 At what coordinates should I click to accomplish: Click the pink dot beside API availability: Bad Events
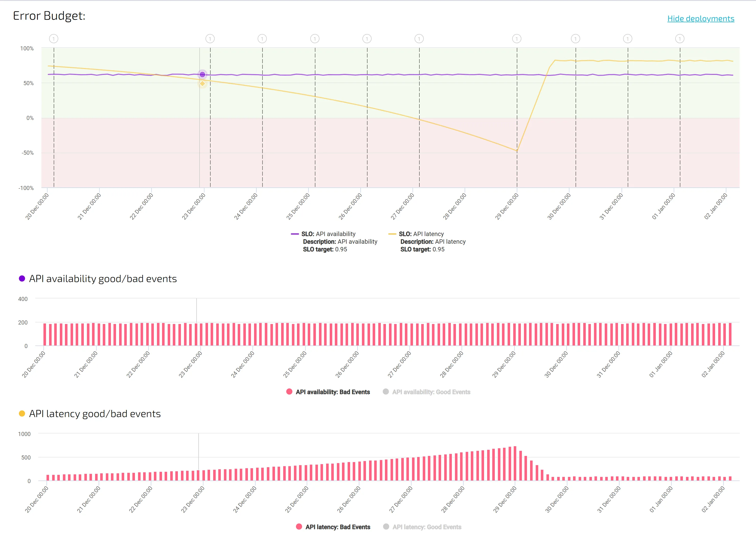click(289, 391)
